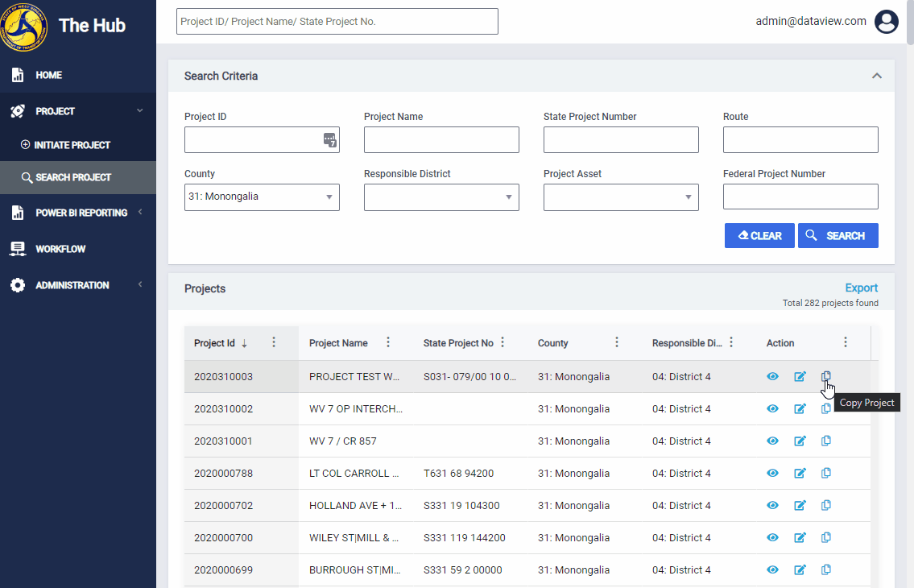The width and height of the screenshot is (914, 588).
Task: Click the Project ID picker icon
Action: tap(330, 140)
